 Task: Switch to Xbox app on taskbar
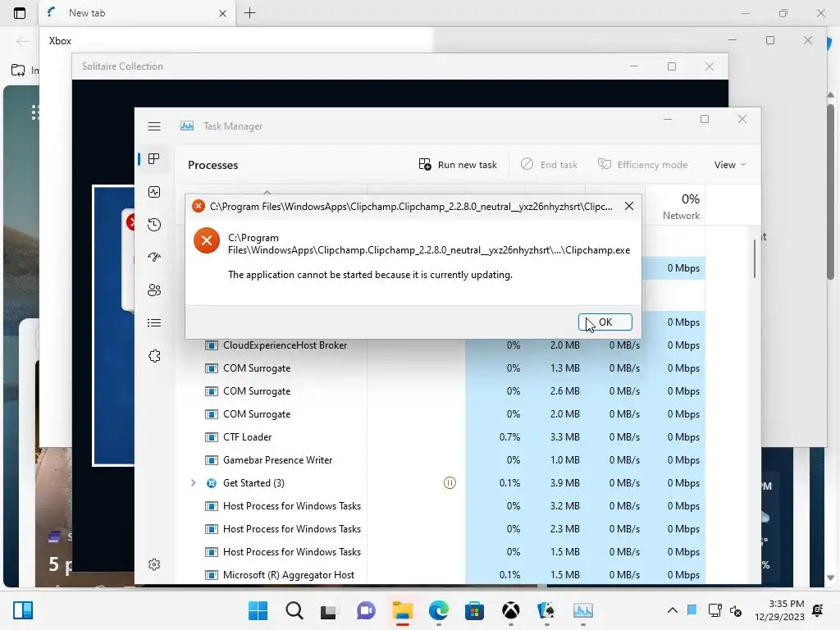click(510, 610)
